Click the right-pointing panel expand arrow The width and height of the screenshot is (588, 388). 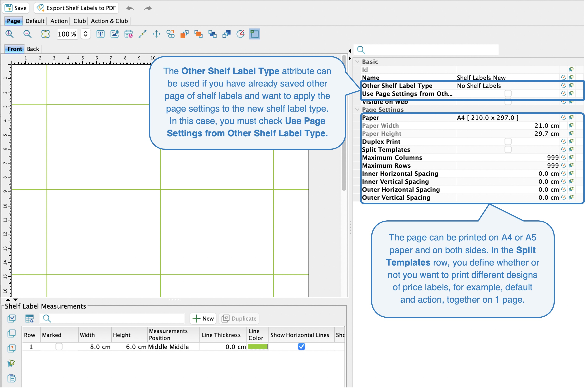pyautogui.click(x=350, y=59)
